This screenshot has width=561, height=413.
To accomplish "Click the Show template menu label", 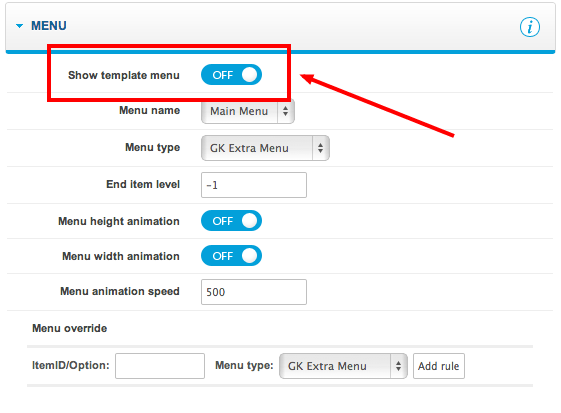I will (x=124, y=75).
